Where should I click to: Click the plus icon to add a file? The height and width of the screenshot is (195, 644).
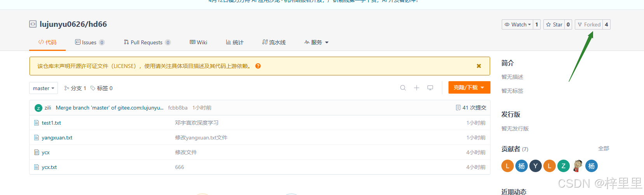(x=417, y=88)
